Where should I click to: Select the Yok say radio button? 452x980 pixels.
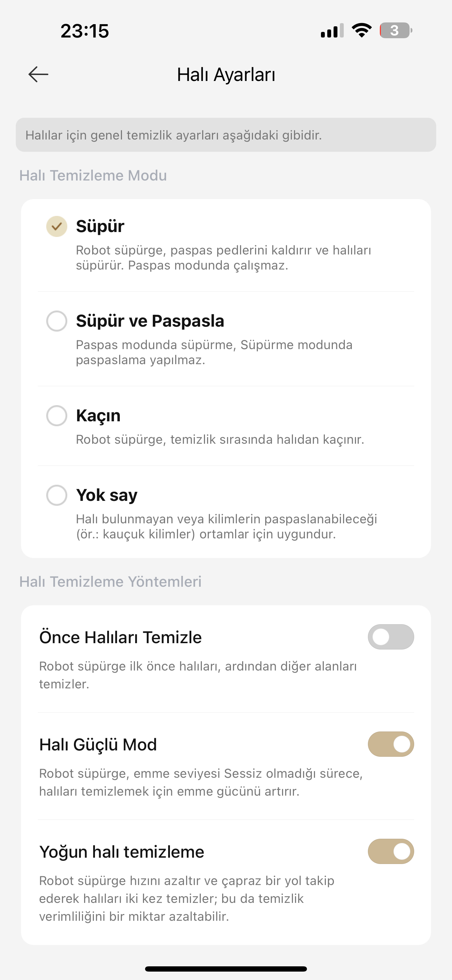pos(57,495)
